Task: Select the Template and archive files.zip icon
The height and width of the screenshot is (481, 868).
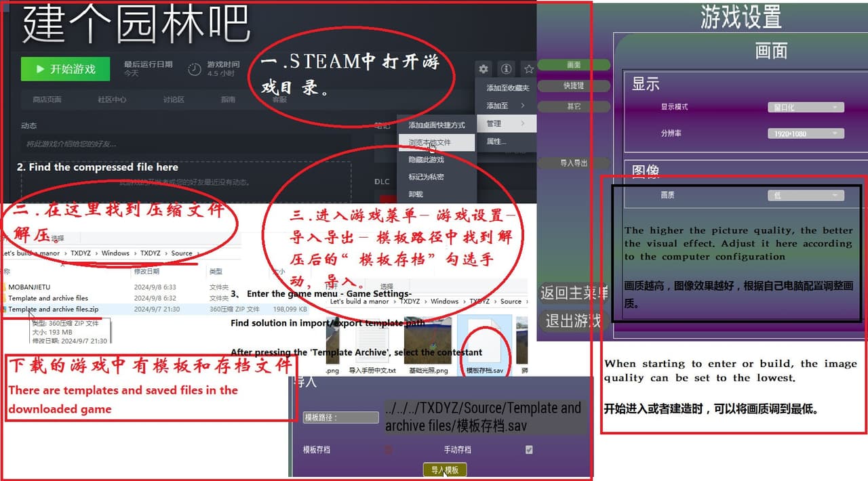Action: [4, 310]
